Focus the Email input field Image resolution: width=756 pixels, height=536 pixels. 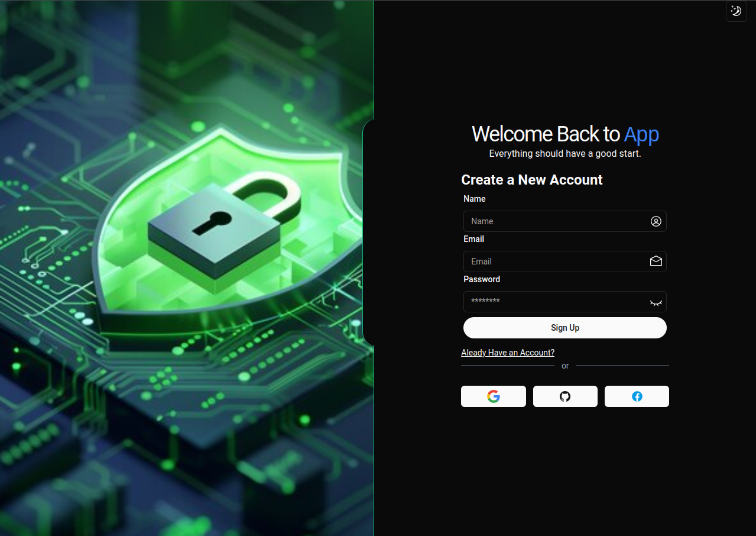tap(565, 261)
